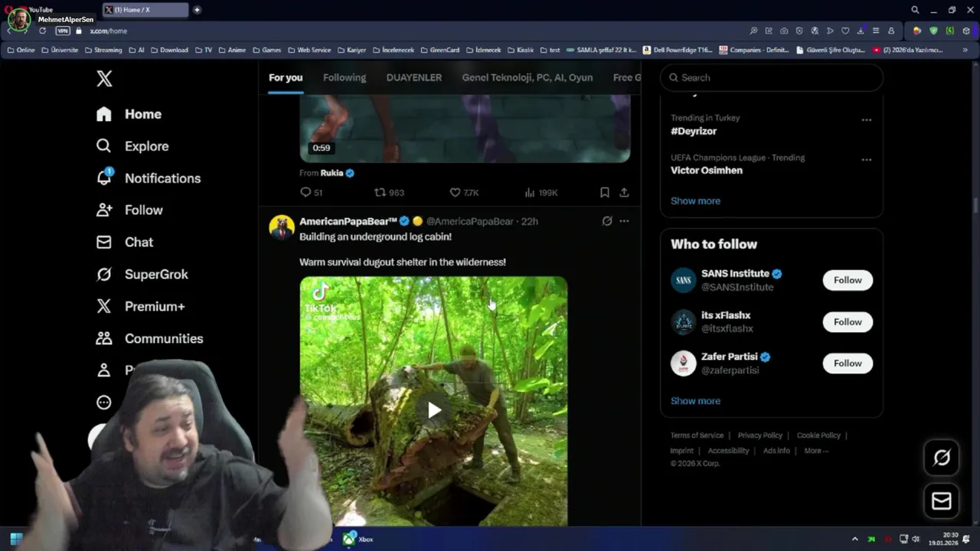Image resolution: width=980 pixels, height=551 pixels.
Task: Click the X logo in the sidebar
Action: 104,78
